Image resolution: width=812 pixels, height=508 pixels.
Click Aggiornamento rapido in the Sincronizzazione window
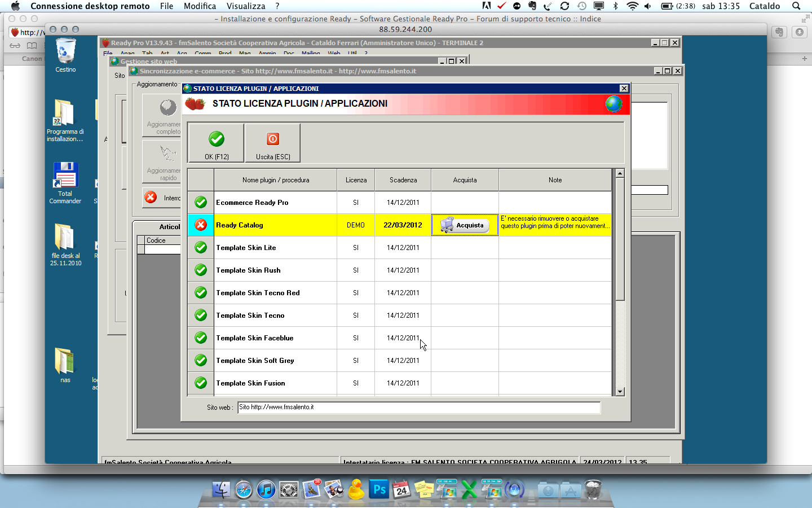tap(162, 162)
